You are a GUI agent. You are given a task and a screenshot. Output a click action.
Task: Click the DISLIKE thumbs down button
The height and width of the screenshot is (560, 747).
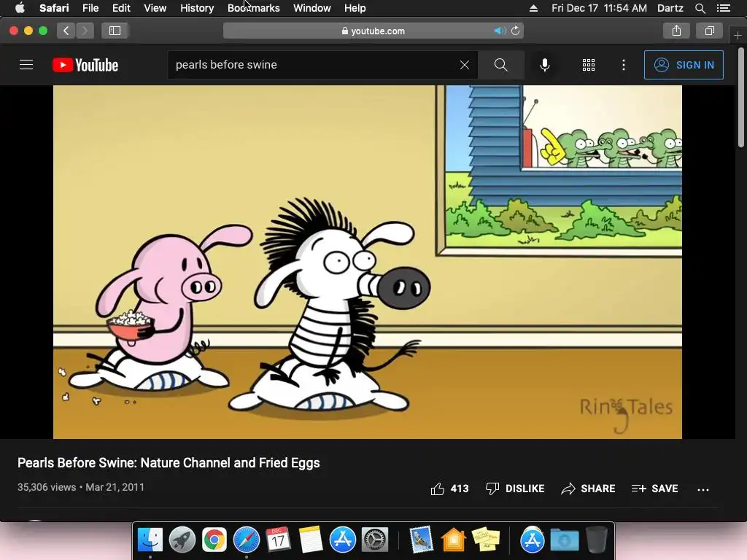click(514, 489)
